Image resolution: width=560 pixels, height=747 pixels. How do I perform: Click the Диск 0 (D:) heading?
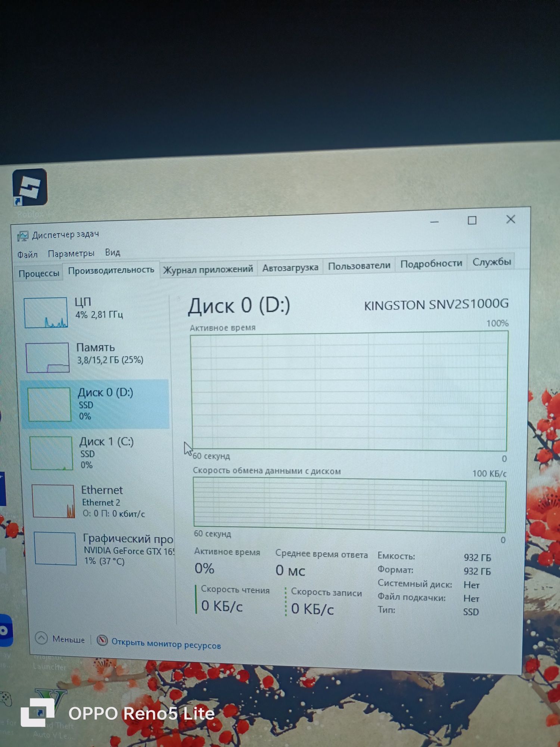pos(239,306)
